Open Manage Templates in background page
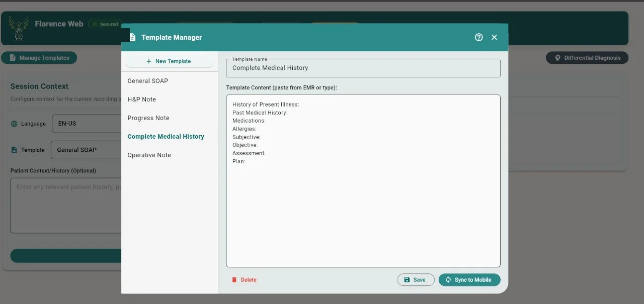The height and width of the screenshot is (304, 644). pyautogui.click(x=39, y=58)
